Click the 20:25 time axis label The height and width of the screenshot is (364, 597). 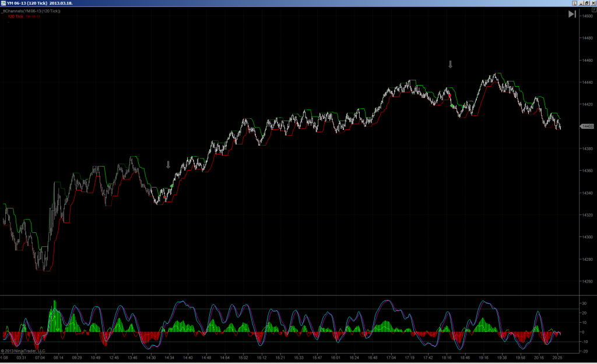(557, 358)
